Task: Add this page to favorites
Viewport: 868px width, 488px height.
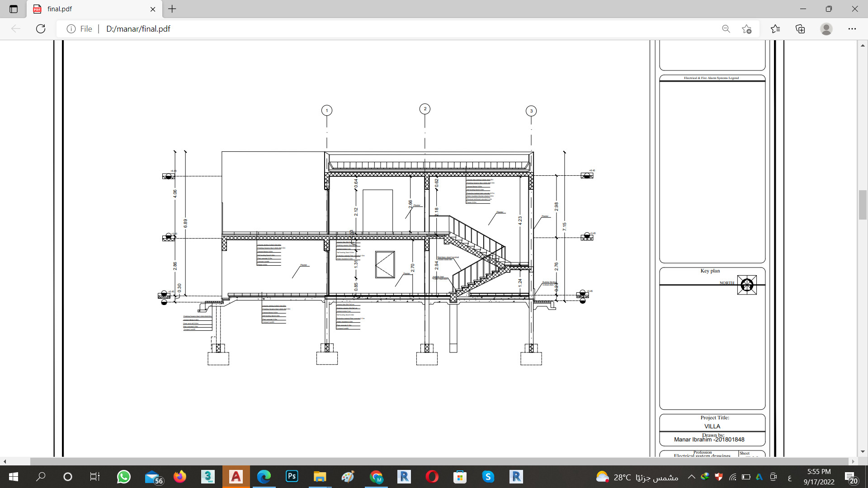Action: point(746,29)
